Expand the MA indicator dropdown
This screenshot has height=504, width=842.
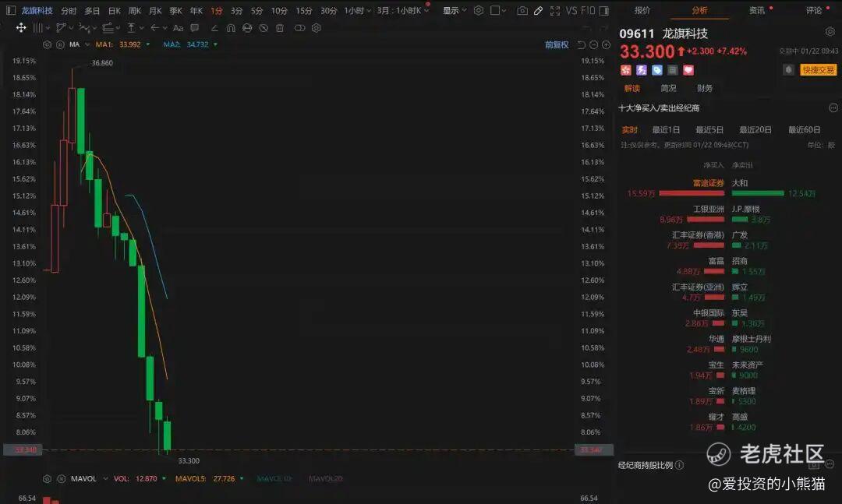(87, 44)
